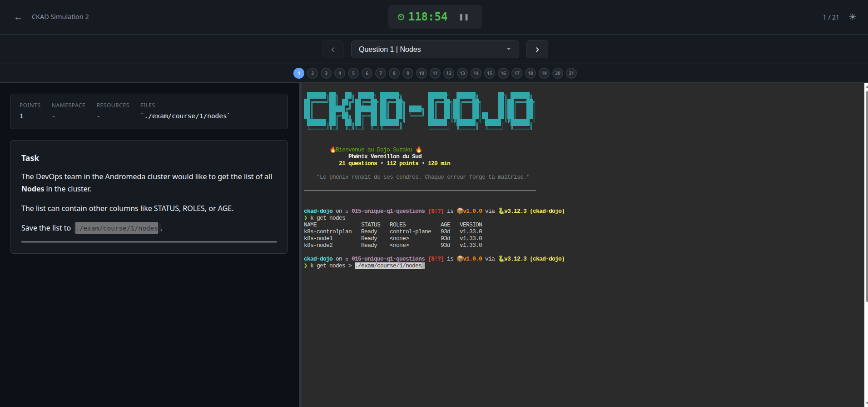Screen dimensions: 868x407
Task: Click the POINTS label in info card
Action: [x=30, y=105]
